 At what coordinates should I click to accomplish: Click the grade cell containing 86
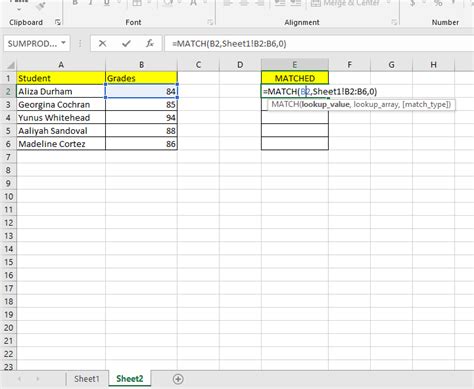coord(142,144)
